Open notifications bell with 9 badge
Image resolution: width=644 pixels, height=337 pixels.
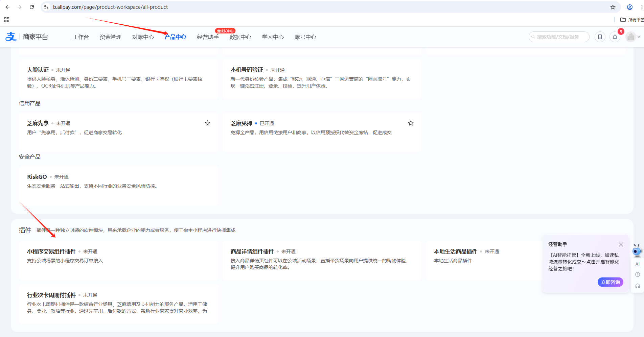pyautogui.click(x=615, y=37)
